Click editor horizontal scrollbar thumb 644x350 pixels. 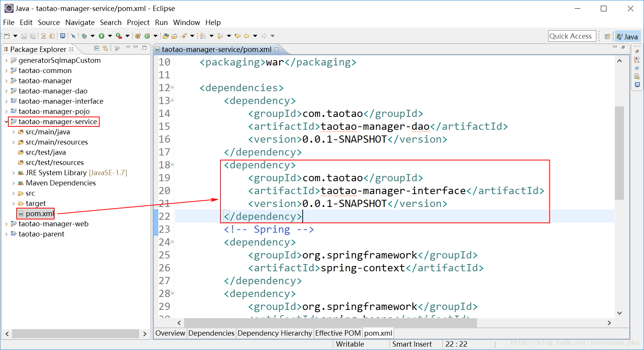point(330,323)
